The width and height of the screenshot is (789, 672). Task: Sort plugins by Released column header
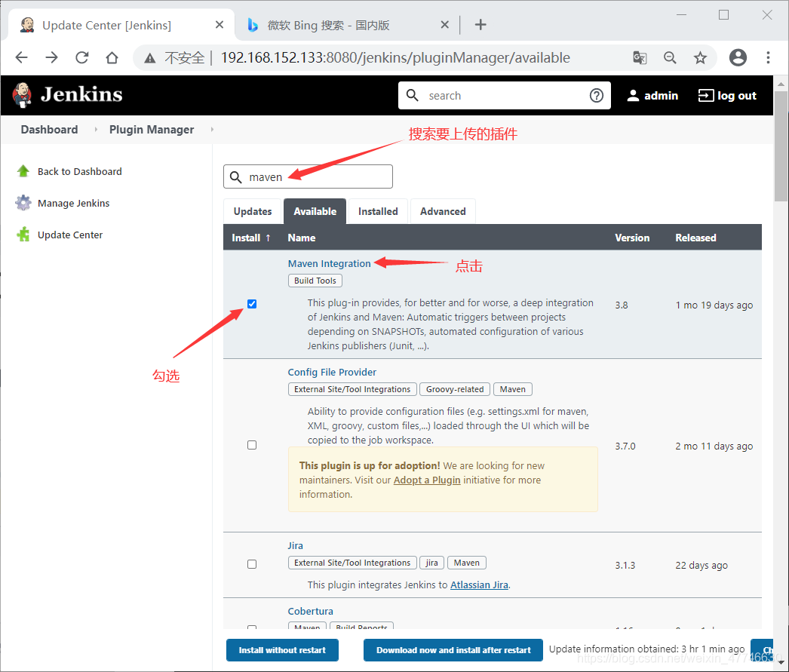(695, 238)
